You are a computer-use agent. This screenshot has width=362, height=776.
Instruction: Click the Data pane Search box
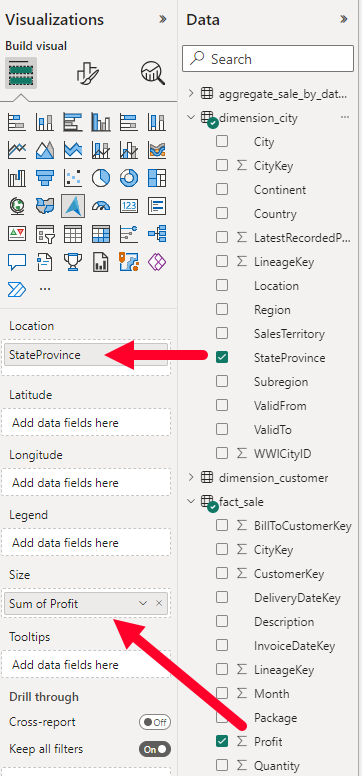tap(268, 59)
